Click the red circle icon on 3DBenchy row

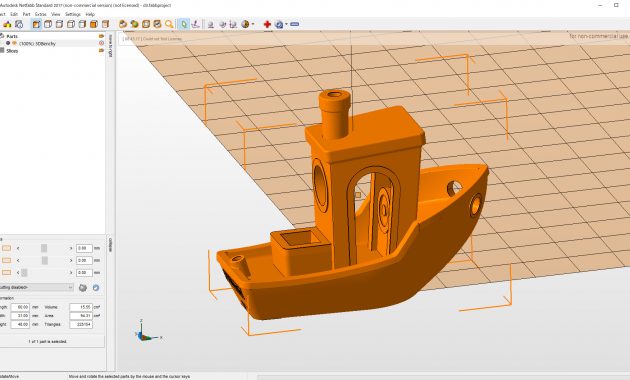(x=101, y=43)
